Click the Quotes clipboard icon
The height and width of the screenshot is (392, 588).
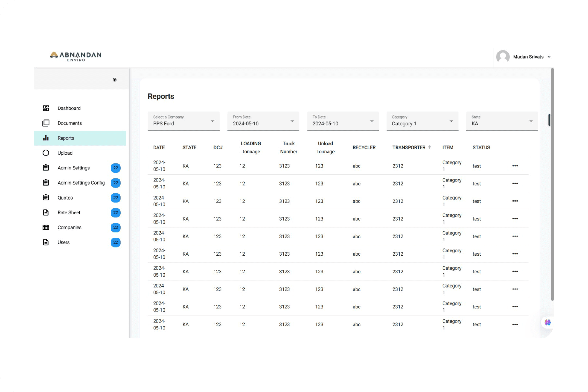[46, 197]
